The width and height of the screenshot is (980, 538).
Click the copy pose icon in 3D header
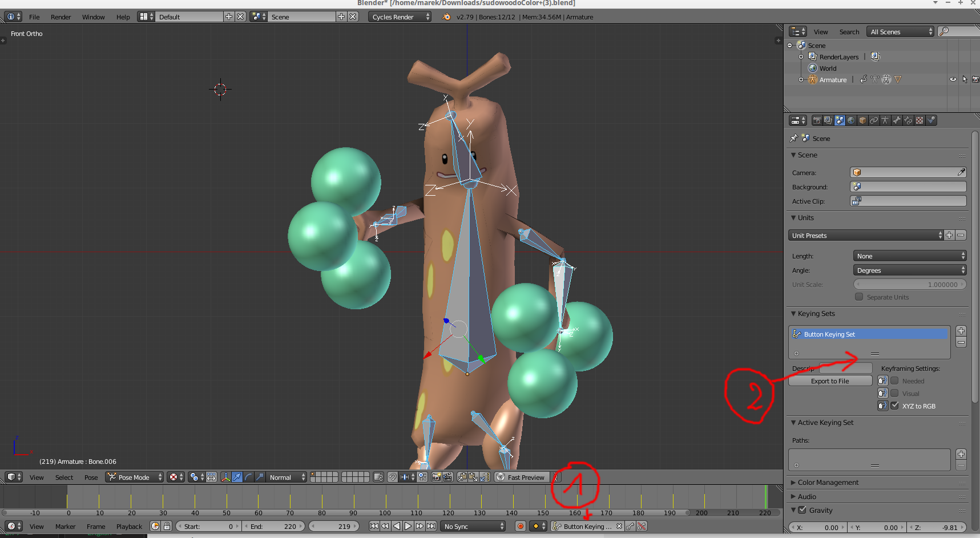point(462,477)
